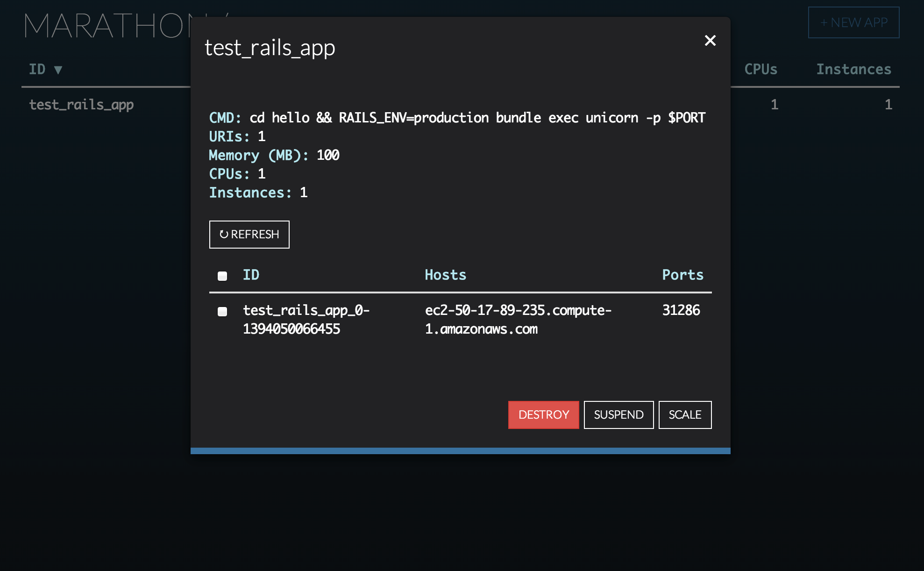924x571 pixels.
Task: Click the + NEW APP button
Action: pyautogui.click(x=853, y=22)
